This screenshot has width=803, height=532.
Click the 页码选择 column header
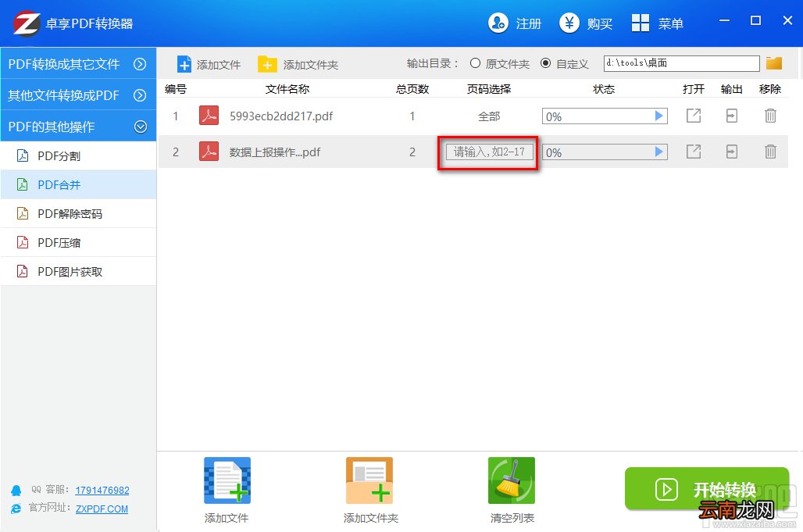click(489, 89)
